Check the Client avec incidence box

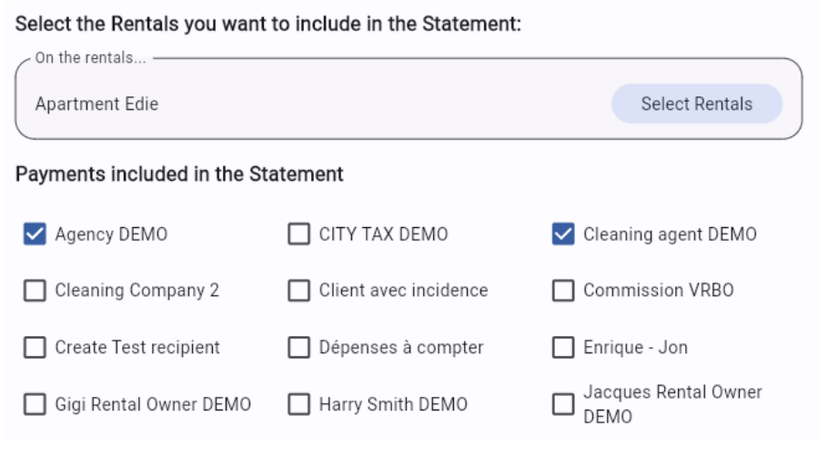(299, 291)
